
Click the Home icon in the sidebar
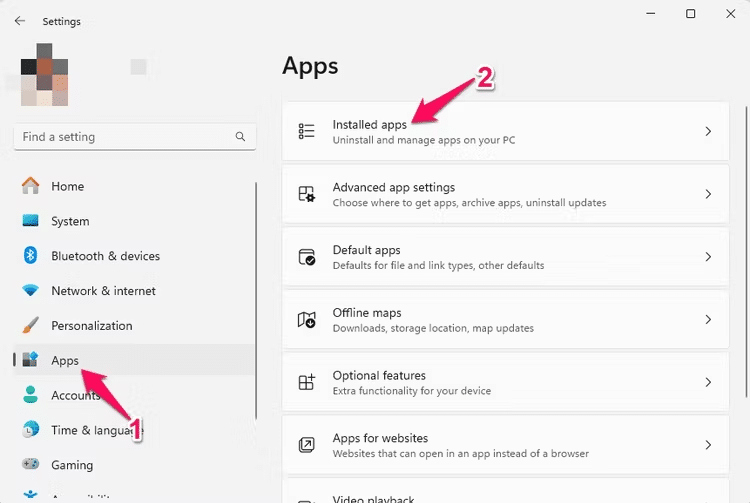coord(31,186)
